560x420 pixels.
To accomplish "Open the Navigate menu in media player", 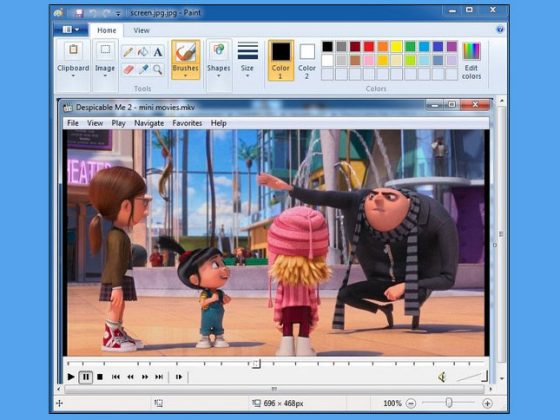I will click(149, 123).
